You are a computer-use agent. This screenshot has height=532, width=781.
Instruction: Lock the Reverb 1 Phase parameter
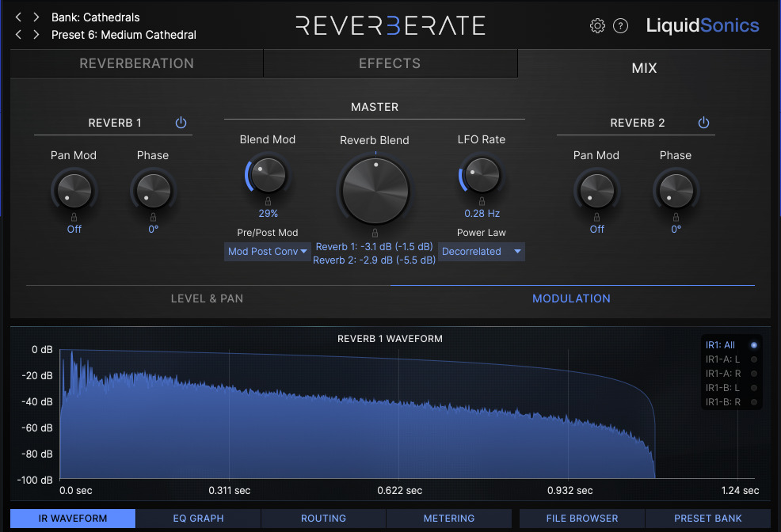coord(153,217)
